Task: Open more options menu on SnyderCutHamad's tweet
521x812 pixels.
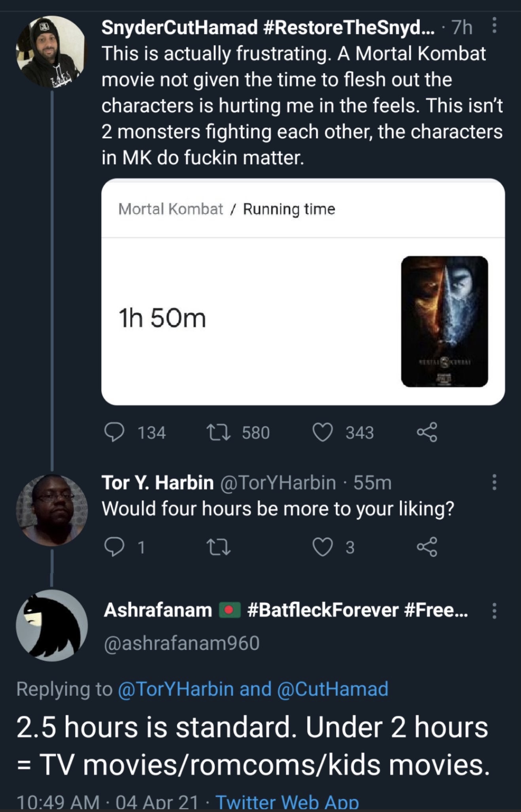Action: [494, 26]
